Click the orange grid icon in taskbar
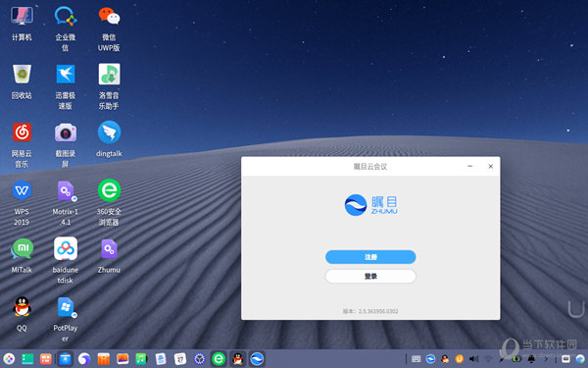This screenshot has width=588, height=368. pyautogui.click(x=46, y=359)
